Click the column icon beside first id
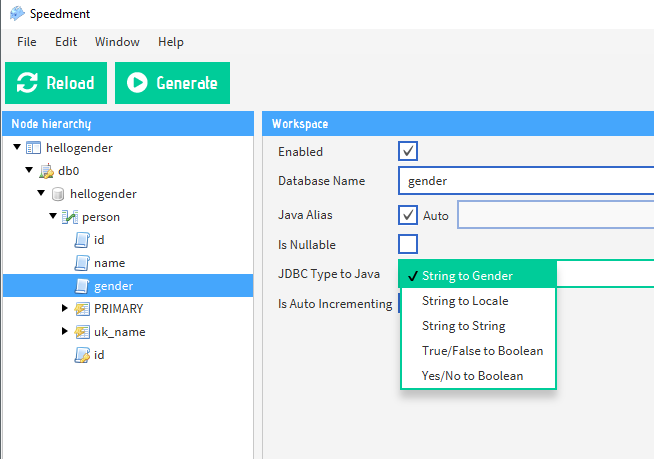Viewport: 654px width, 459px height. (x=82, y=240)
